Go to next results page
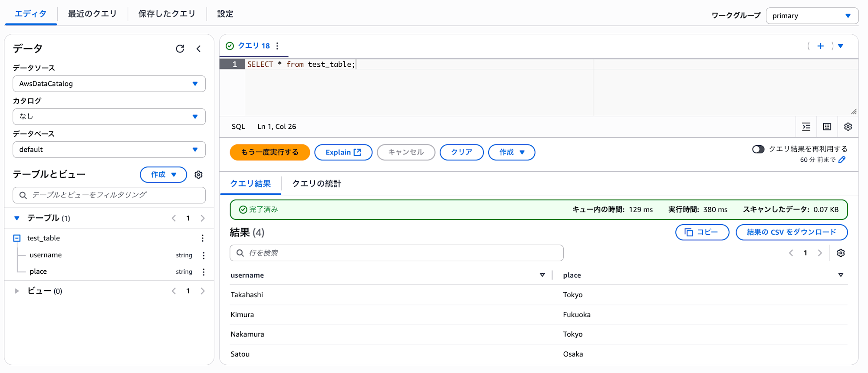 [820, 253]
